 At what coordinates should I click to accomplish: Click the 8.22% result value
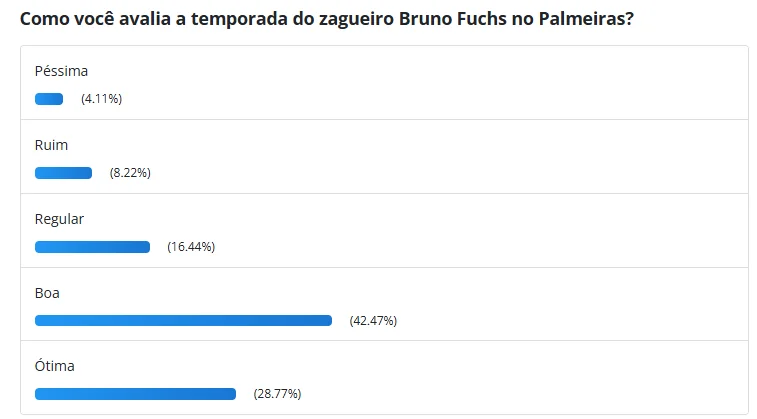(x=130, y=173)
